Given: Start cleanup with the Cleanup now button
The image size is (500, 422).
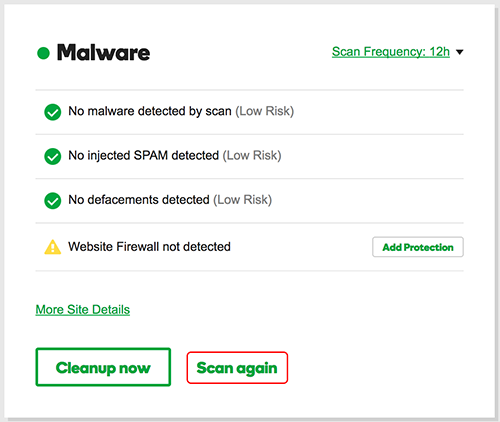Looking at the screenshot, I should (103, 367).
